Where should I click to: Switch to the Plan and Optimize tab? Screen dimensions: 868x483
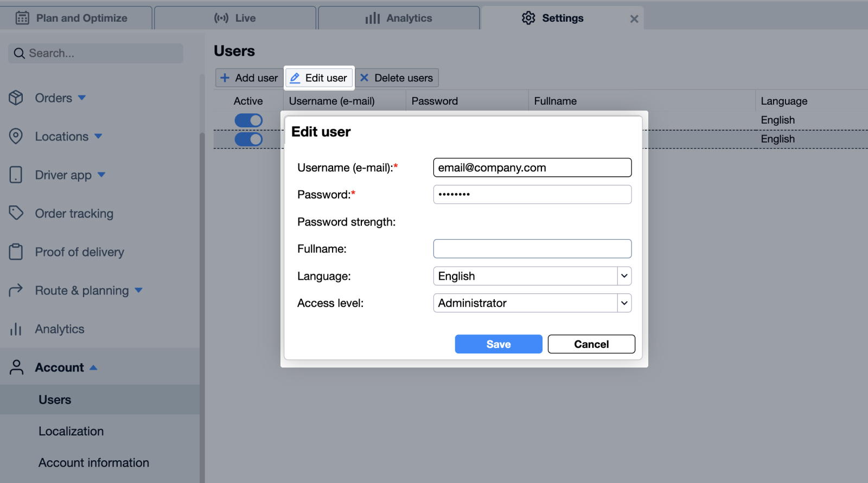(76, 18)
